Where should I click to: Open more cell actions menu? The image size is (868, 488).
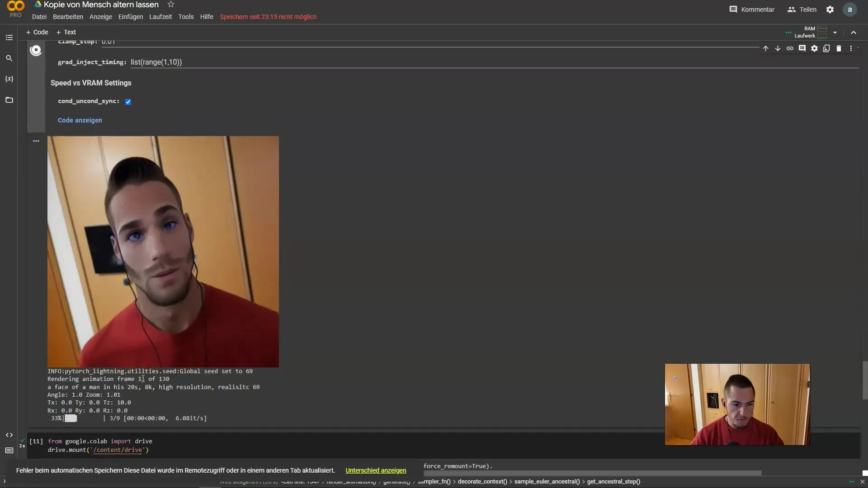(x=851, y=48)
